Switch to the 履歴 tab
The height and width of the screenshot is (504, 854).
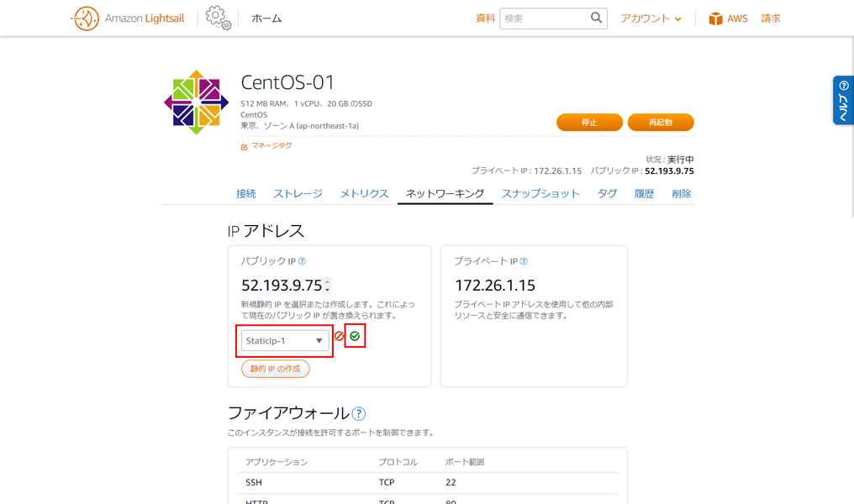pos(644,194)
